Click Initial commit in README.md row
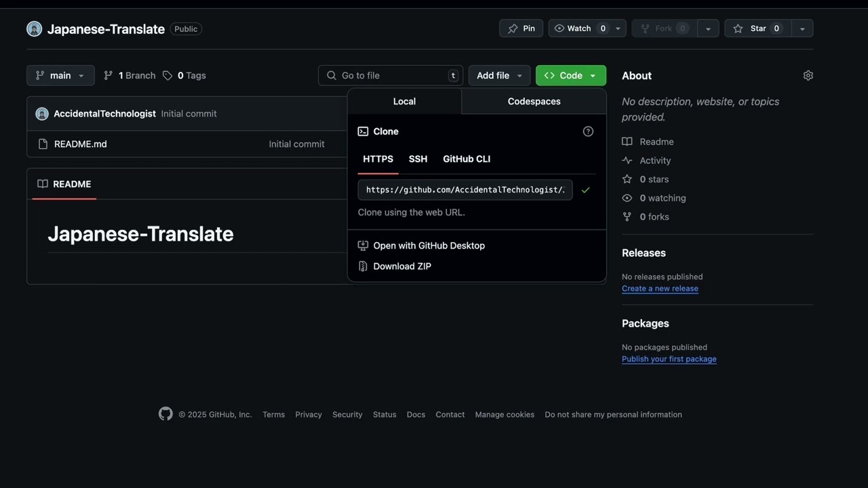The height and width of the screenshot is (488, 868). pos(296,144)
